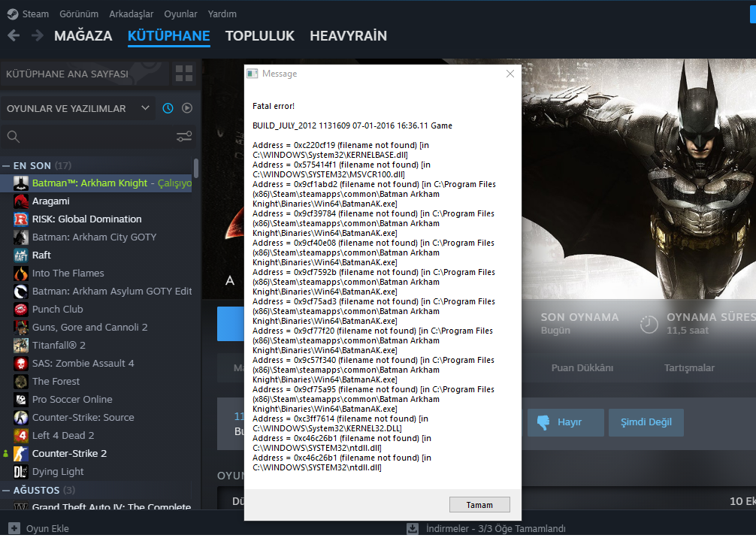Select Batman: Arkham Knight in the list

pos(96,183)
